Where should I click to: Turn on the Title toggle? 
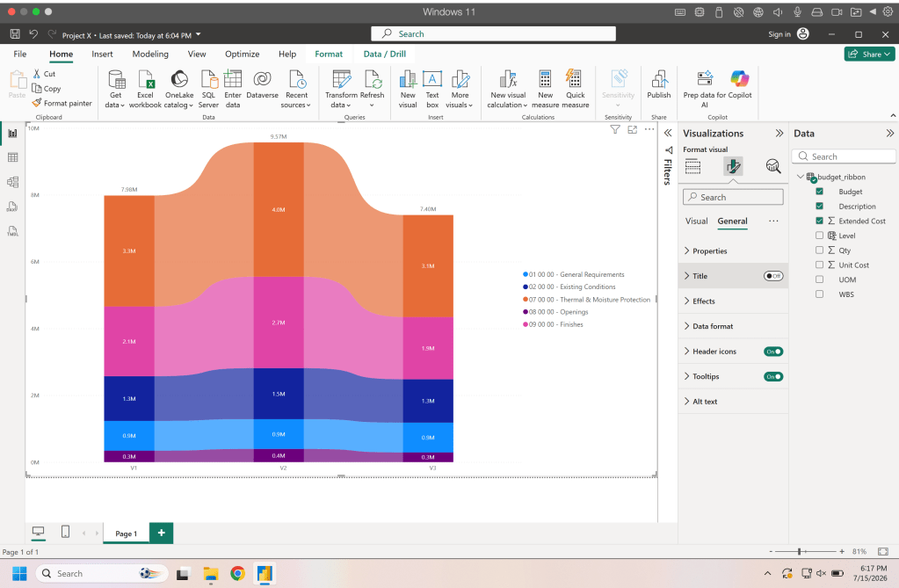click(772, 276)
